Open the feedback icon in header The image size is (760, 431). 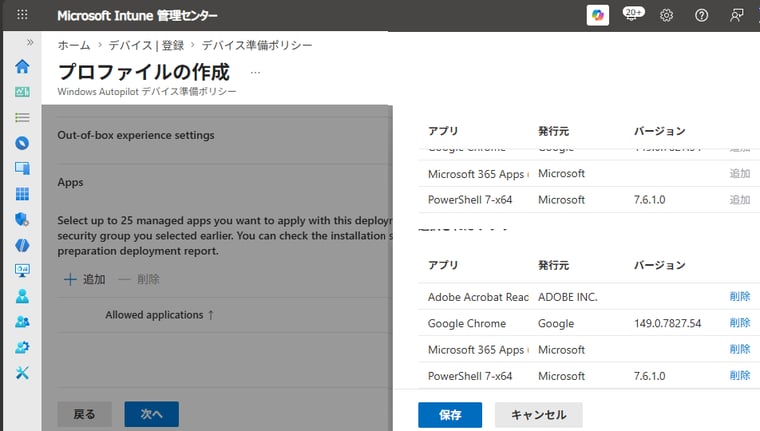(x=736, y=15)
